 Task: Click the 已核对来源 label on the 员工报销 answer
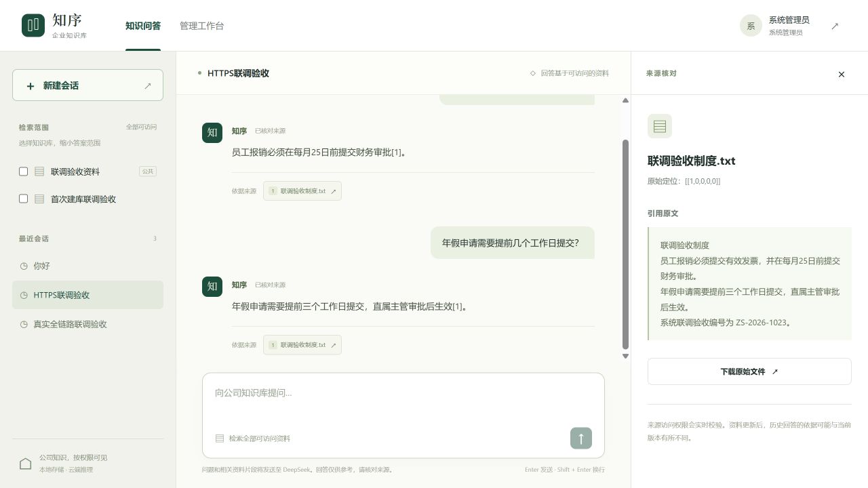(270, 131)
